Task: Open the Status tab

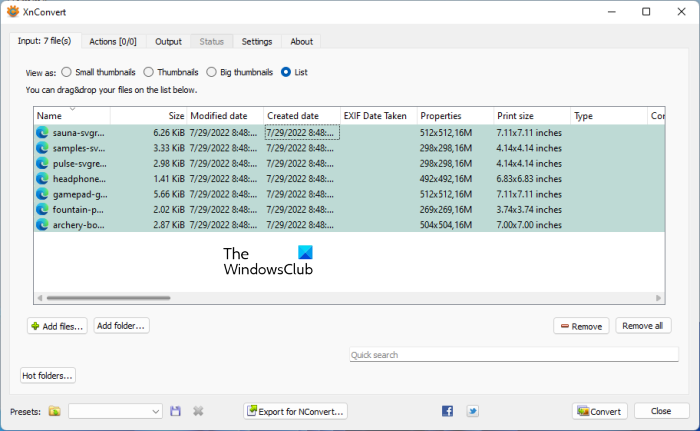Action: pos(212,42)
